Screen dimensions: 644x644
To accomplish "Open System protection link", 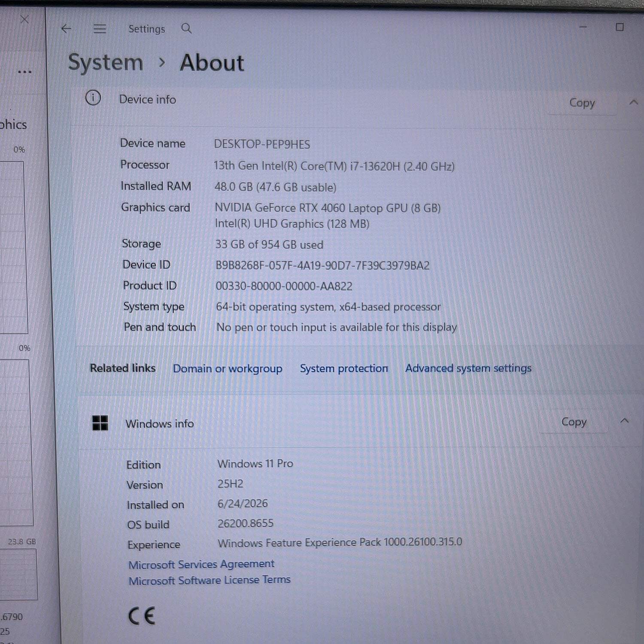I will [x=344, y=368].
